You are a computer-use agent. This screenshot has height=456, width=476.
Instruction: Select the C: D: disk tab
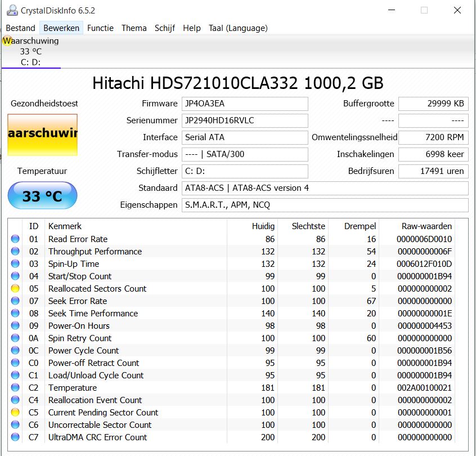click(x=31, y=51)
